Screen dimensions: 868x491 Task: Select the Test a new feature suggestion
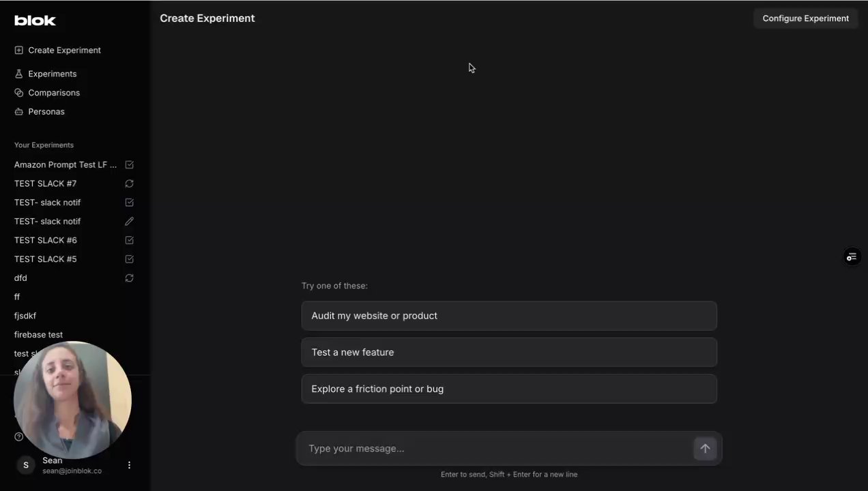pyautogui.click(x=508, y=353)
